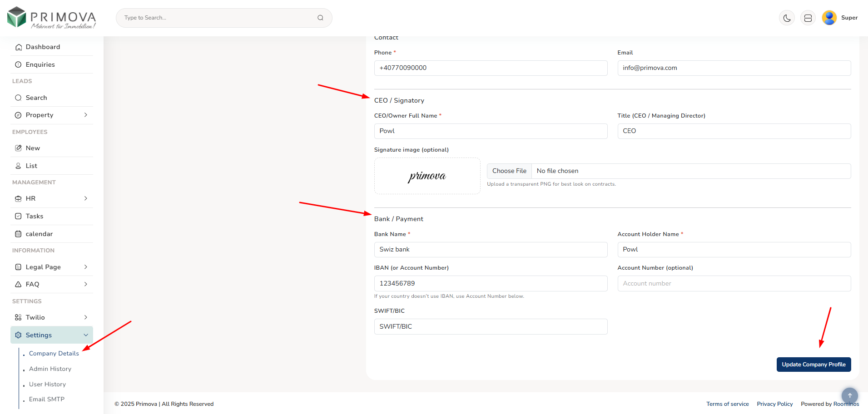Click the Primova logo
The image size is (868, 414).
(x=52, y=18)
